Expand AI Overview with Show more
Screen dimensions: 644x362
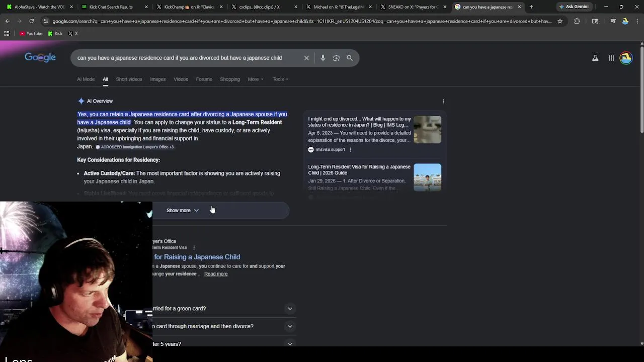point(183,210)
